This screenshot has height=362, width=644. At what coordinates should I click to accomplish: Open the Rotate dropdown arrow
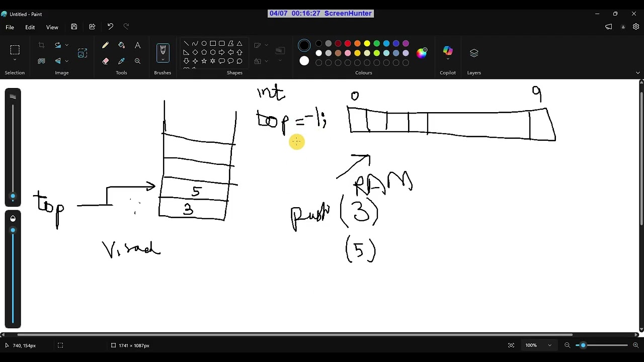(x=66, y=45)
